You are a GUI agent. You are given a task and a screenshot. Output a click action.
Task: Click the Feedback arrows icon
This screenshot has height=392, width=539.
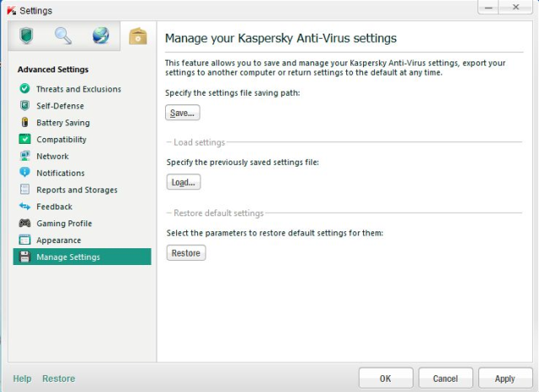click(24, 207)
